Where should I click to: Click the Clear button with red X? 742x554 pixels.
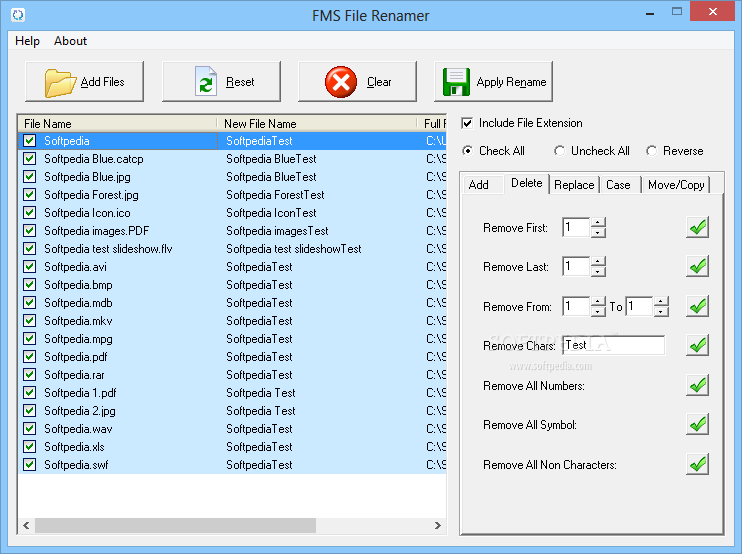point(357,81)
